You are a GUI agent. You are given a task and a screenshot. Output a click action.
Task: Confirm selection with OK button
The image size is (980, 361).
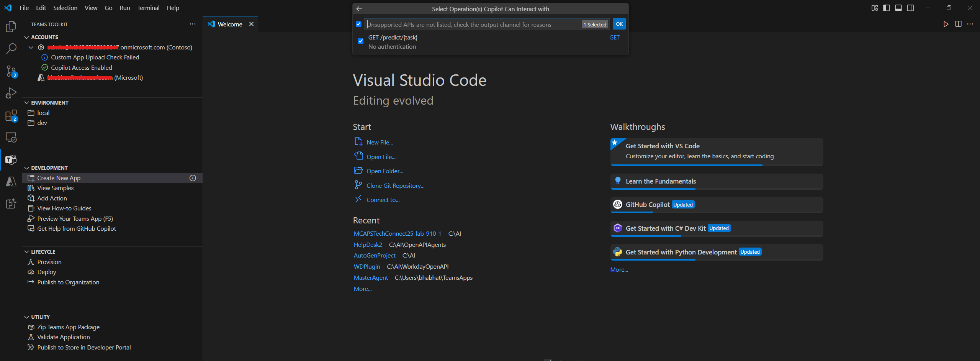pos(619,24)
